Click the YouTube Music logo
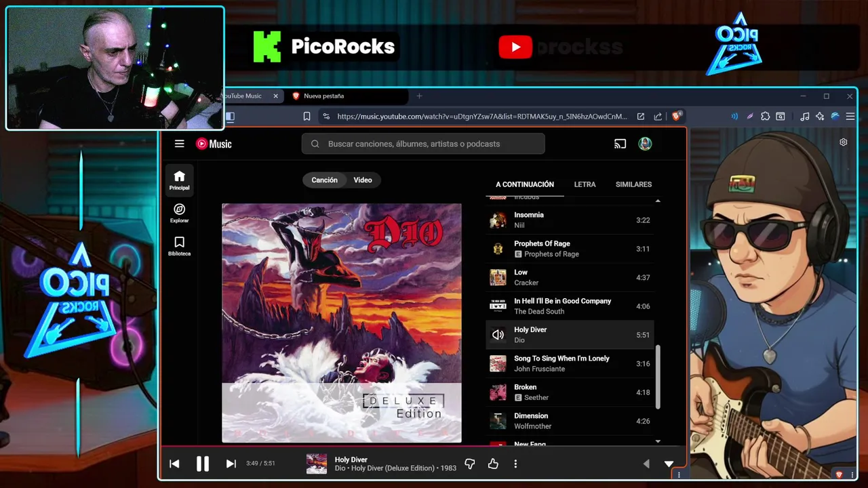The image size is (868, 488). [x=214, y=144]
